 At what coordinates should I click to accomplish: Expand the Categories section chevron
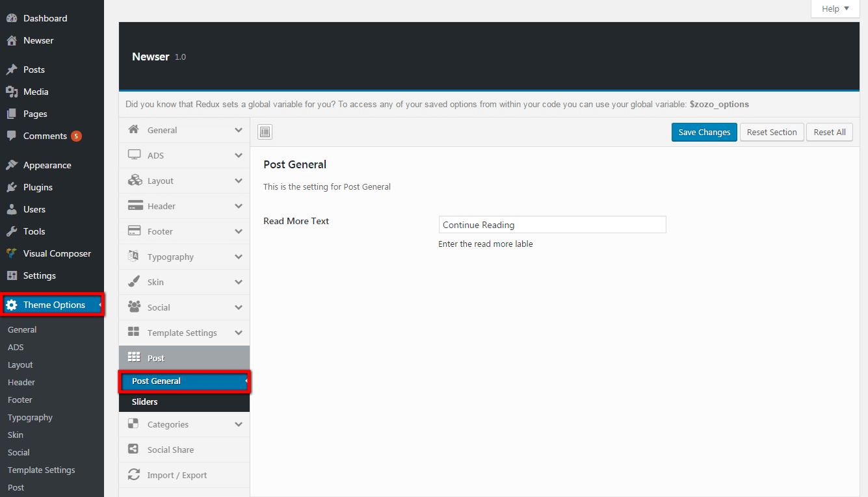point(239,424)
